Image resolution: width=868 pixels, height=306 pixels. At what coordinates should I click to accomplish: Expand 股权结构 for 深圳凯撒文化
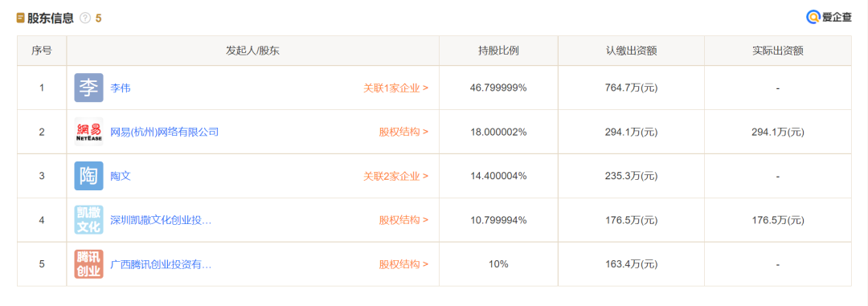pyautogui.click(x=403, y=220)
